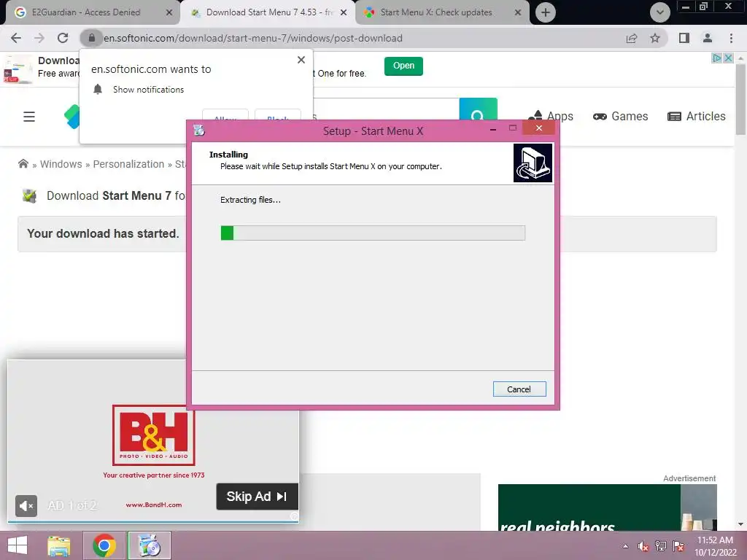The height and width of the screenshot is (560, 747).
Task: Open the Softonic hamburger menu
Action: tap(29, 116)
